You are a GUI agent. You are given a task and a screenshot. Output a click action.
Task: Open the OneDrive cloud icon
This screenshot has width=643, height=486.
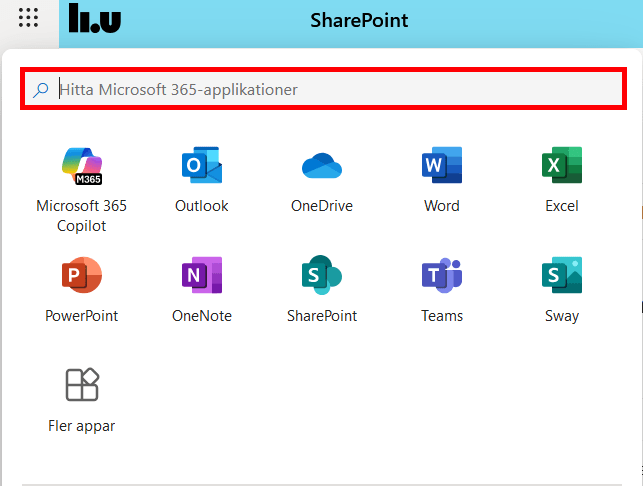pyautogui.click(x=322, y=166)
